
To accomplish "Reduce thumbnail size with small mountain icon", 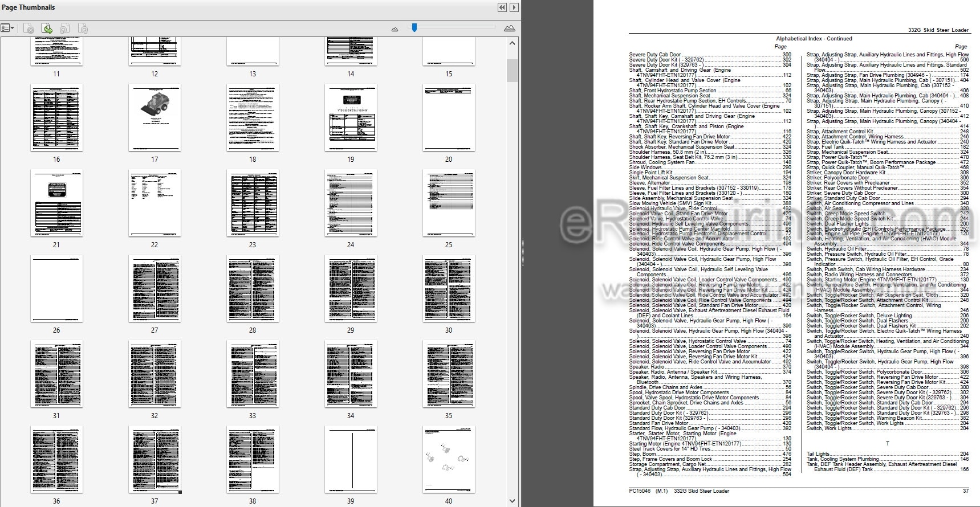I will (x=395, y=29).
